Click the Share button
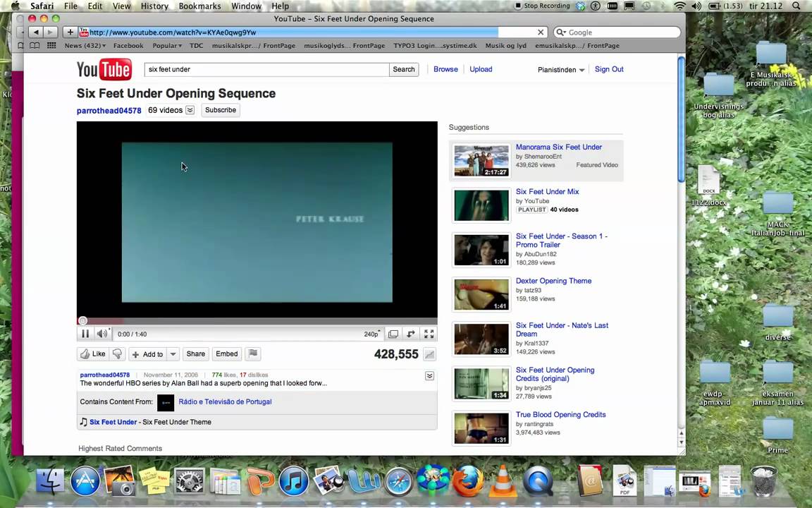812x508 pixels. pyautogui.click(x=196, y=354)
